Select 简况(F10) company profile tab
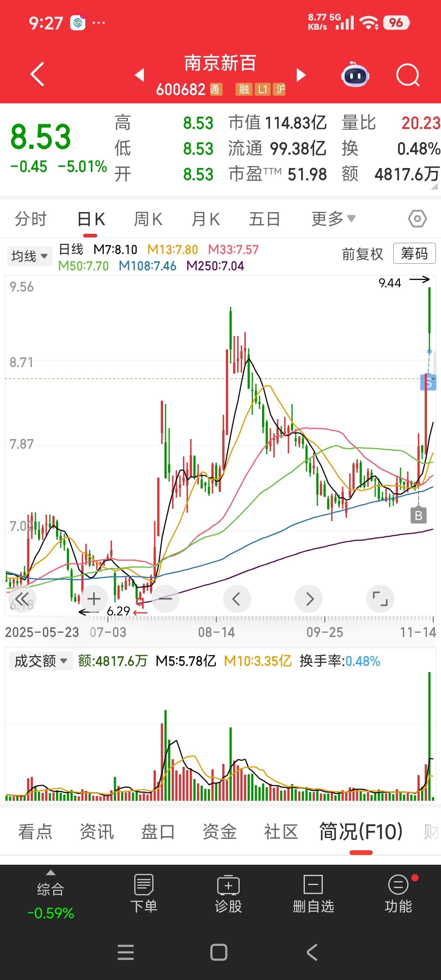The width and height of the screenshot is (441, 980). 361,831
